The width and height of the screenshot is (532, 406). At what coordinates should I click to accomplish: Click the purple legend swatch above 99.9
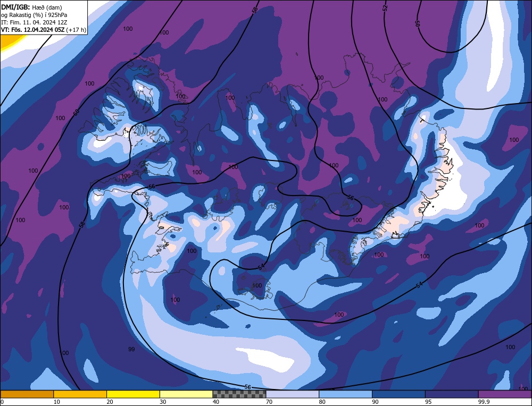point(505,394)
